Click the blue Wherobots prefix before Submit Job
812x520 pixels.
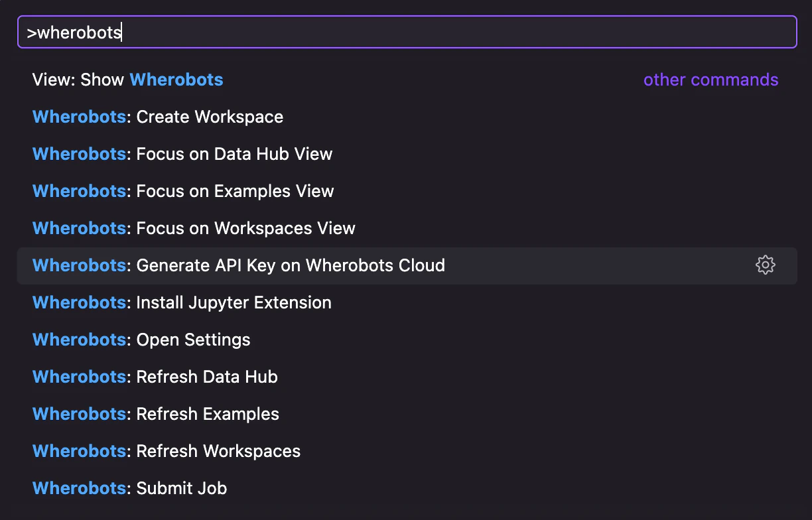[79, 489]
